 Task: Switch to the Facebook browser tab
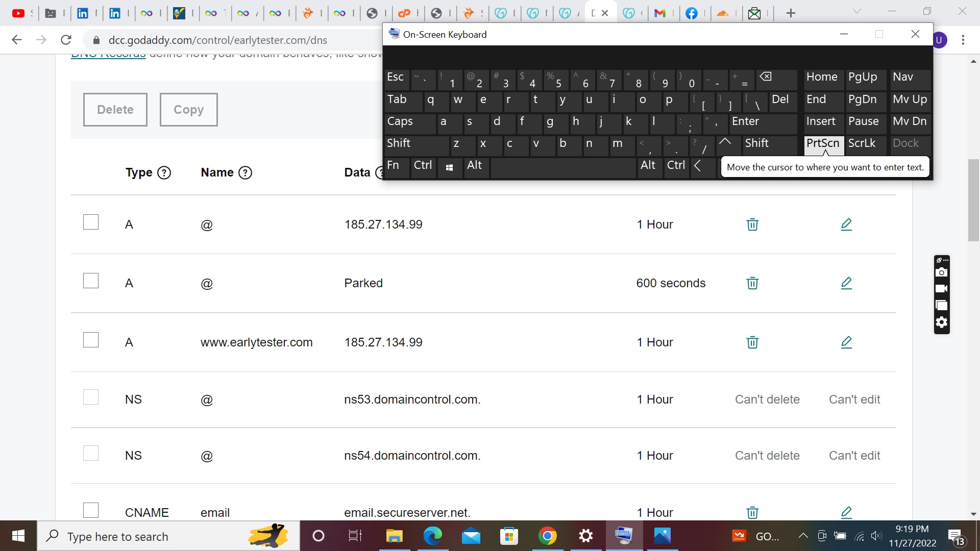point(692,13)
